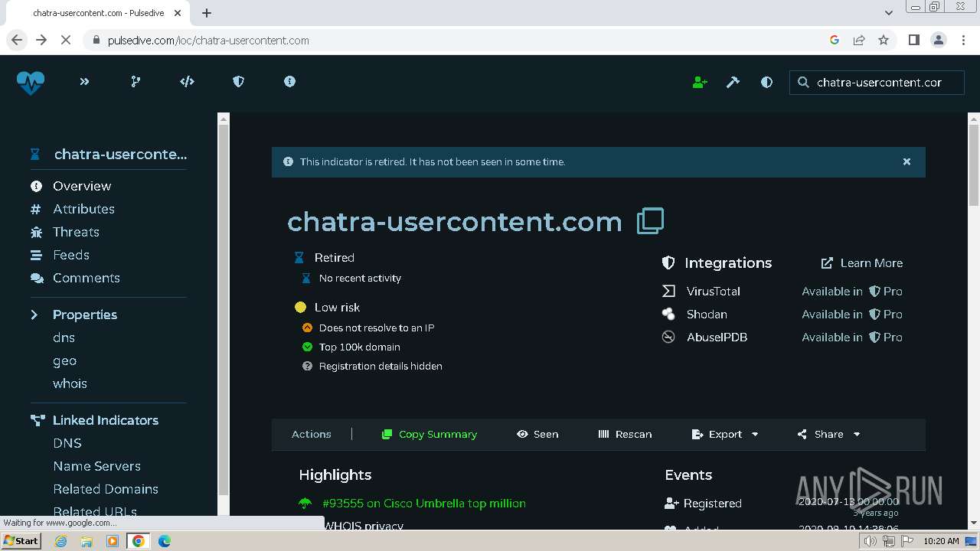Click the shield icon in the top bar
Image resolution: width=980 pixels, height=551 pixels.
(x=238, y=82)
